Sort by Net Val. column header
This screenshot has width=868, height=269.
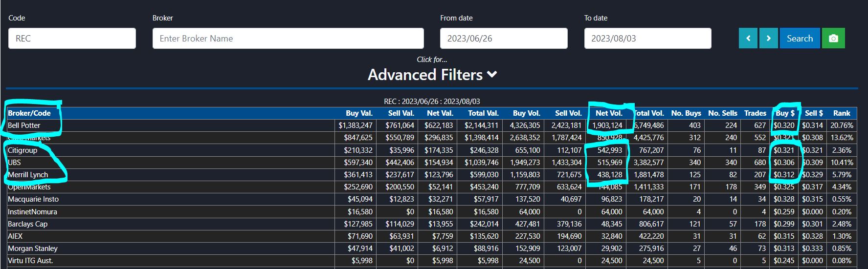pos(440,113)
